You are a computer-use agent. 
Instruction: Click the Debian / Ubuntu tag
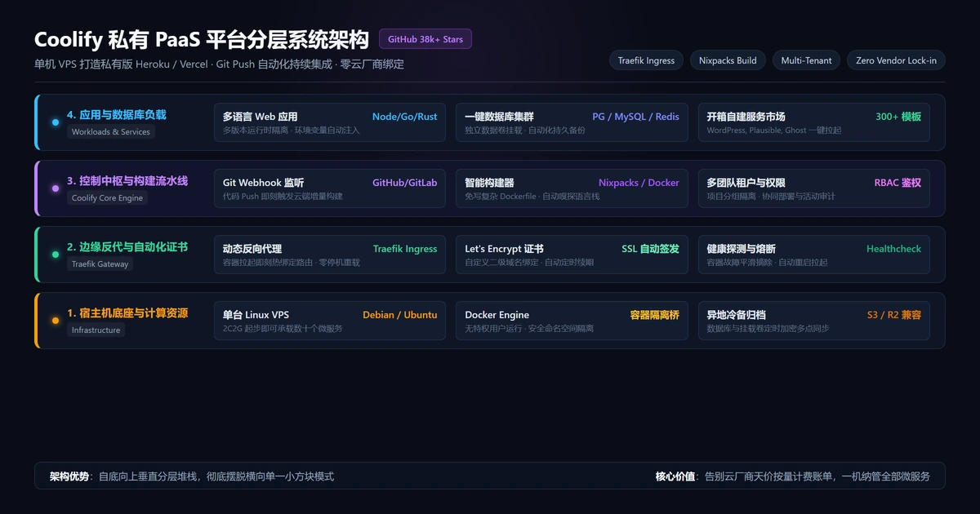pos(399,315)
